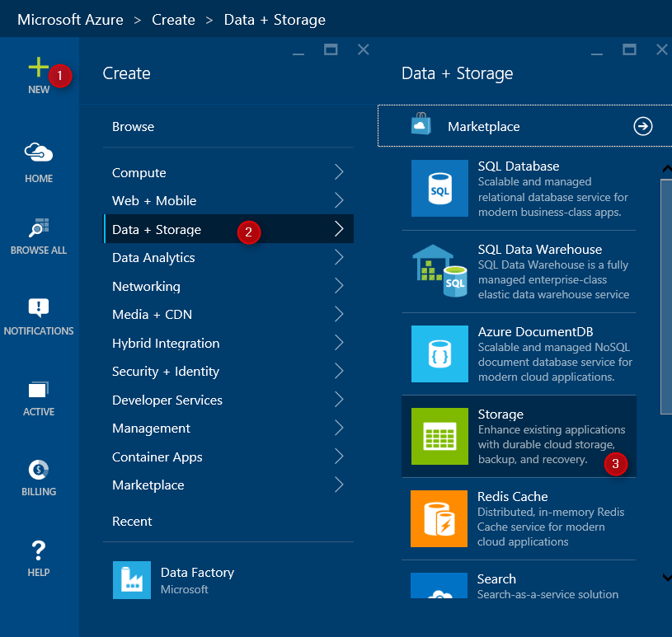Viewport: 672px width, 637px height.
Task: Expand the Data + Storage chevron
Action: [x=339, y=229]
